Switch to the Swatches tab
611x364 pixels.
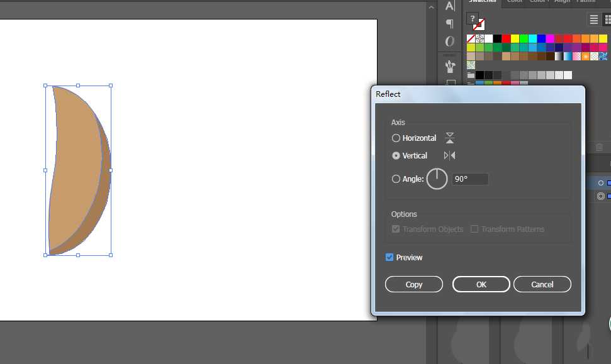(x=481, y=2)
